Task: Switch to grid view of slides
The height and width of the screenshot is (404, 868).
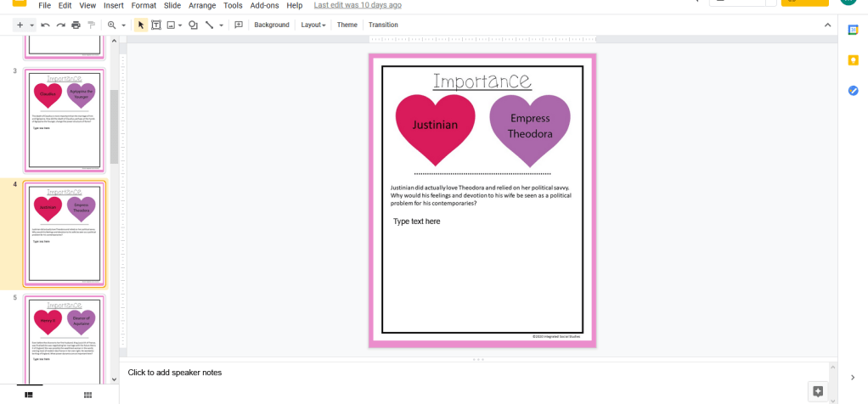Action: click(87, 395)
